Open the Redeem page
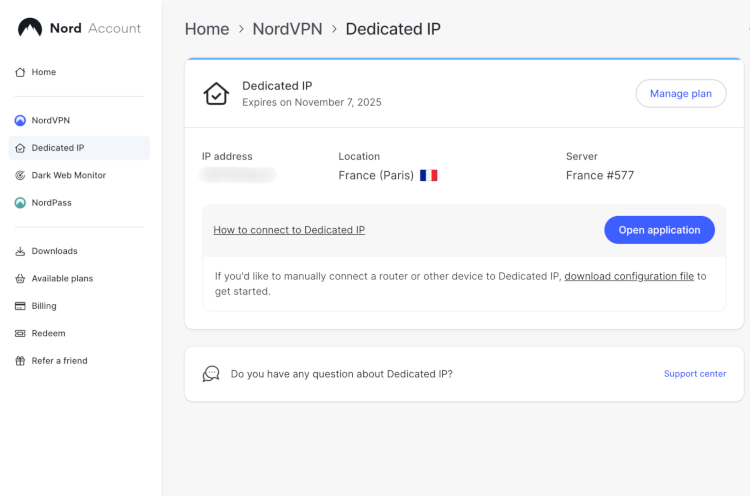Viewport: 750px width, 496px height. coord(79,333)
